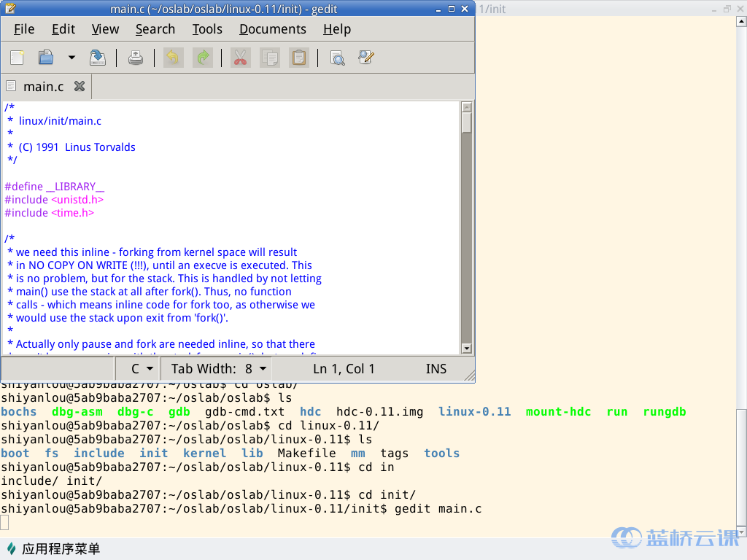The height and width of the screenshot is (560, 747).
Task: Switch to the main.c tab
Action: pos(43,87)
